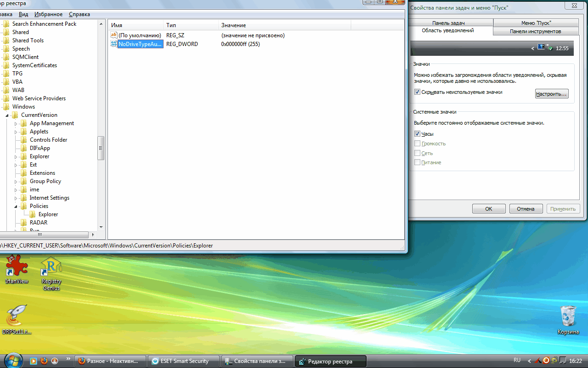The height and width of the screenshot is (368, 588).
Task: Toggle the 'Часы' system icon checkbox
Action: (417, 134)
